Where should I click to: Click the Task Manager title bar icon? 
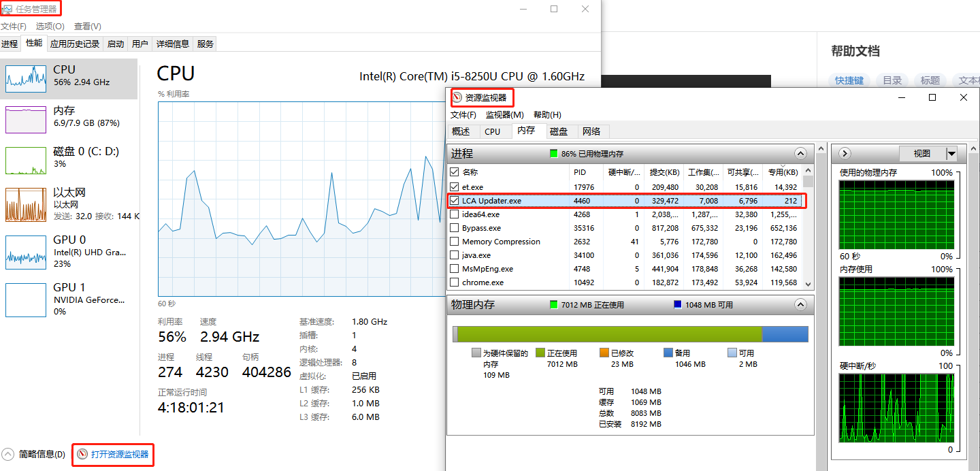coord(7,9)
